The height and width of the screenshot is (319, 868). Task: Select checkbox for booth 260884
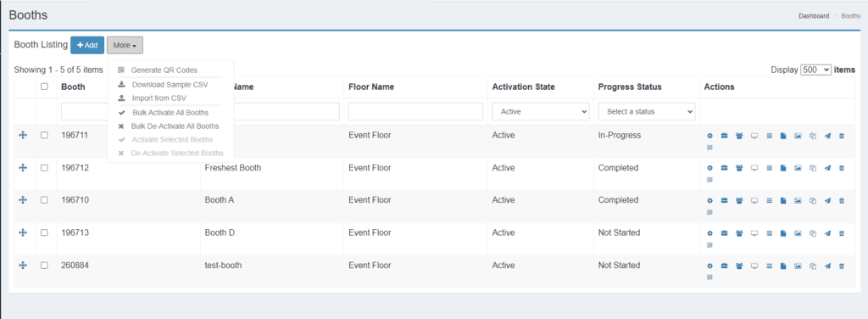click(x=44, y=266)
